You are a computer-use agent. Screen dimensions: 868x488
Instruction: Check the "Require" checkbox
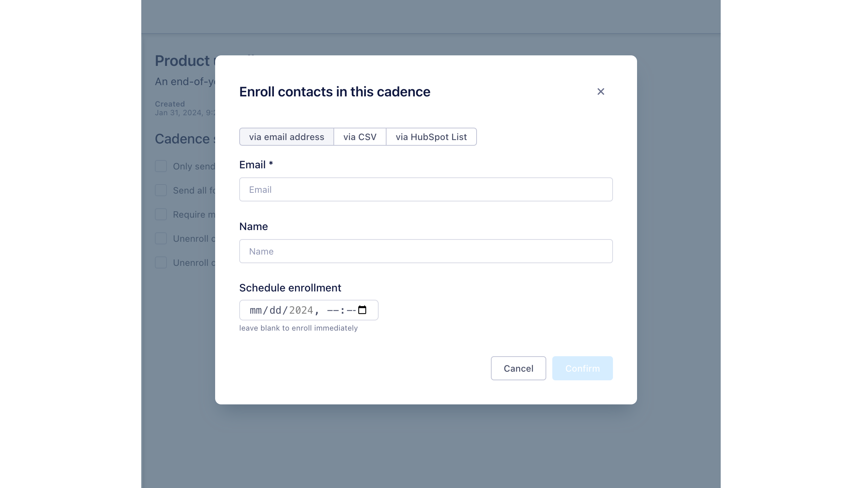coord(161,214)
